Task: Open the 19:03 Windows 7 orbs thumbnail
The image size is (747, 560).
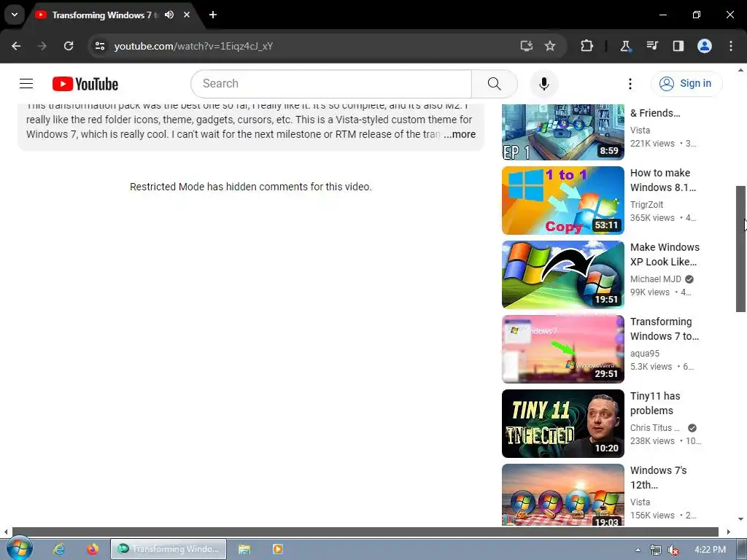Action: point(562,495)
